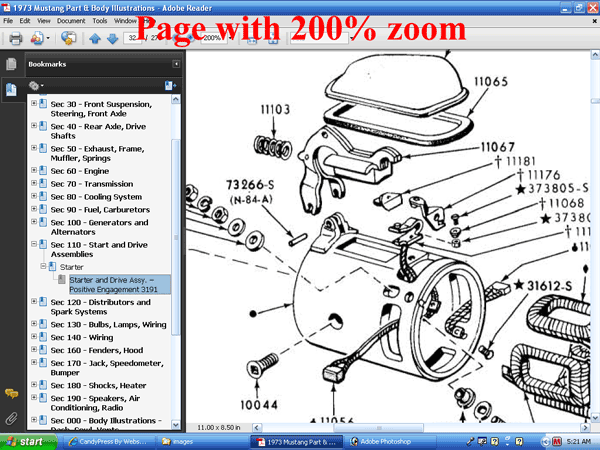Open the Comments panel icon
Viewport: 600px width, 450px height.
[11, 394]
